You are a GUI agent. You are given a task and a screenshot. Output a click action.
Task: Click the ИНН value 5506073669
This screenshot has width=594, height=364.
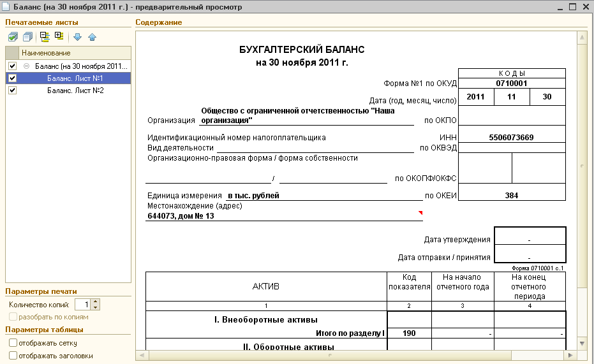pyautogui.click(x=512, y=137)
